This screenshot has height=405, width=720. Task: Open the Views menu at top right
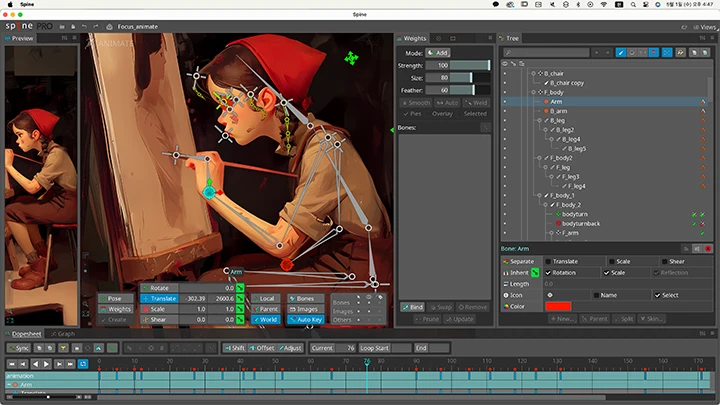[x=704, y=27]
